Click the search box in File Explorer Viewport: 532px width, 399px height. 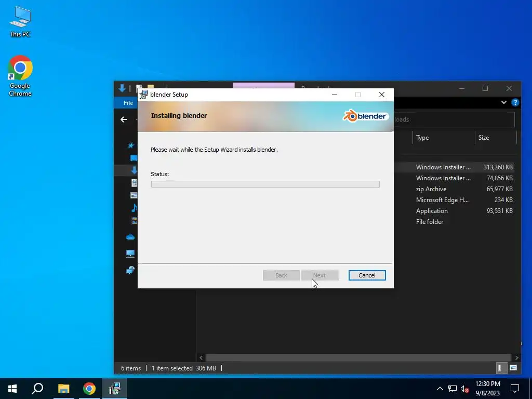pos(454,119)
